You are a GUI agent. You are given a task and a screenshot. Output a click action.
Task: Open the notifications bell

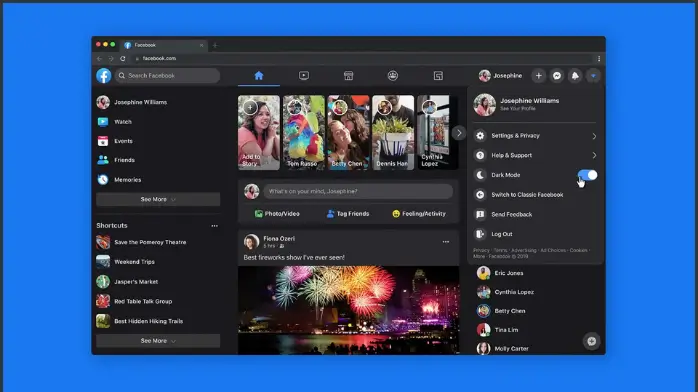pos(575,76)
